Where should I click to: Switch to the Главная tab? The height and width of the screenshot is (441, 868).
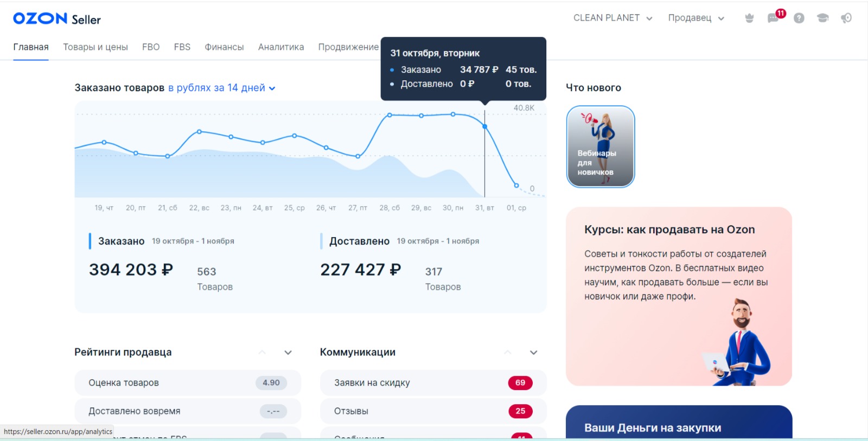(31, 47)
